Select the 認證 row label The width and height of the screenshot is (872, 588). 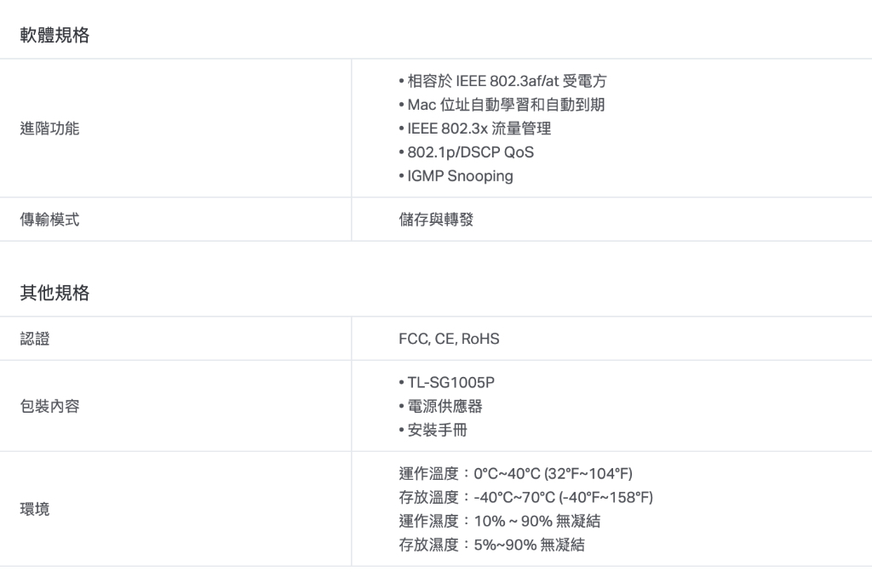(35, 339)
